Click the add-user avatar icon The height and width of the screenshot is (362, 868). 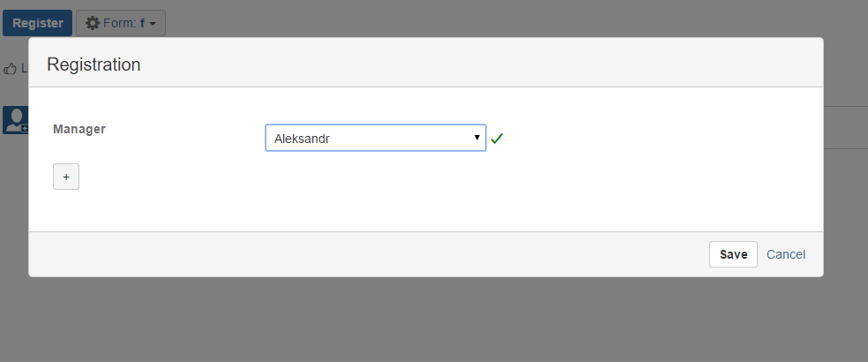point(15,120)
